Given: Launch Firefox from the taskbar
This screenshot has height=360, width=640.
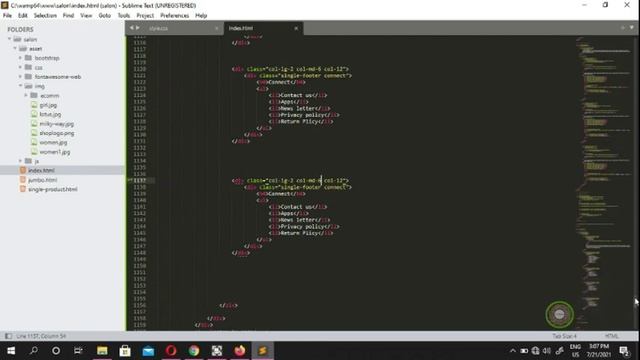Looking at the screenshot, I should [x=240, y=351].
